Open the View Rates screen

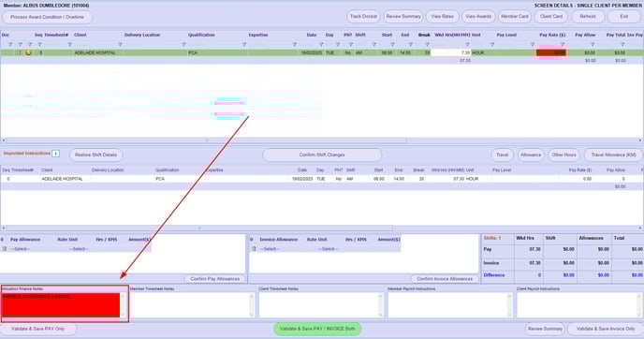pos(443,17)
